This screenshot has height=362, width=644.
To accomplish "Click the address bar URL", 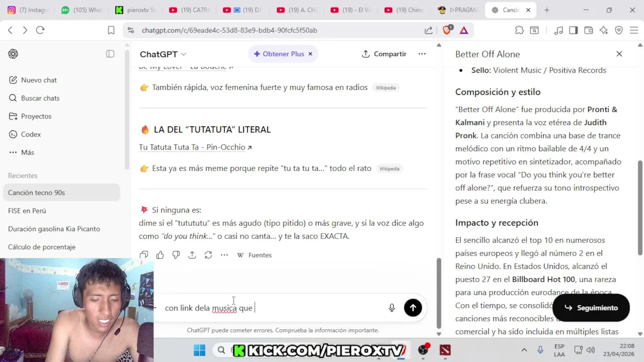I will pyautogui.click(x=229, y=30).
